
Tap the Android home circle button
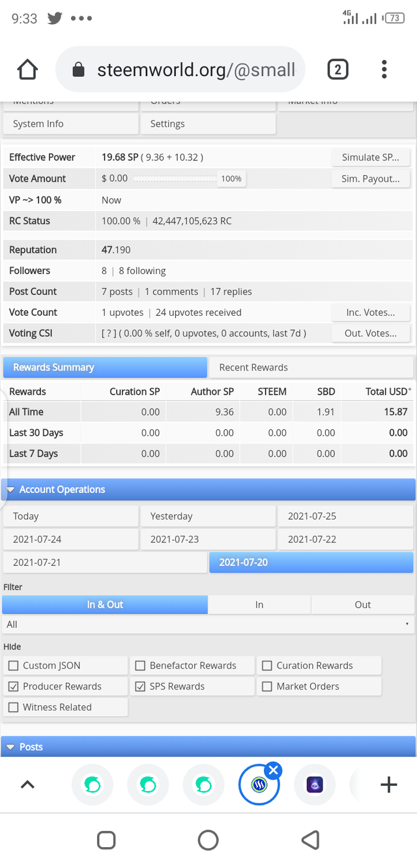click(x=208, y=840)
